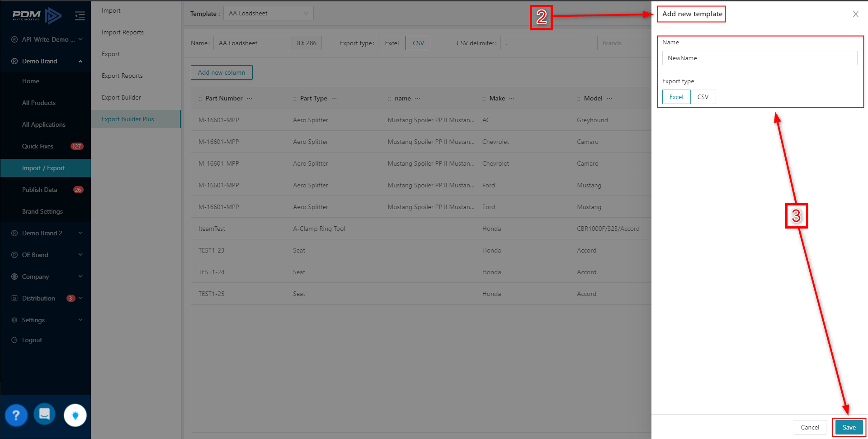
Task: Collapse the sidebar menu icon
Action: (x=80, y=16)
